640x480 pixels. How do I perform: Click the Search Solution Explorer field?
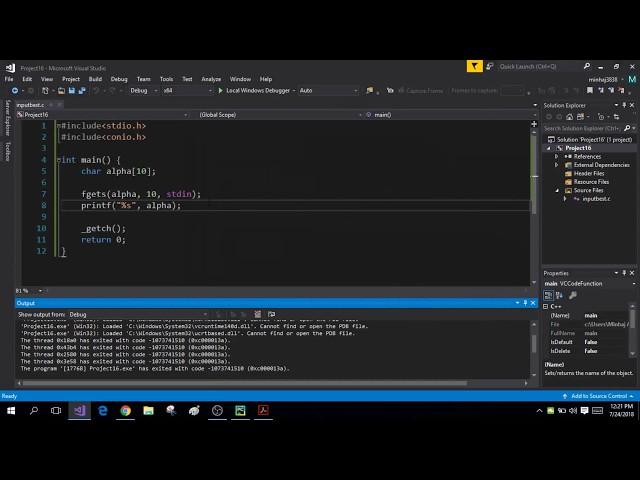pos(583,129)
